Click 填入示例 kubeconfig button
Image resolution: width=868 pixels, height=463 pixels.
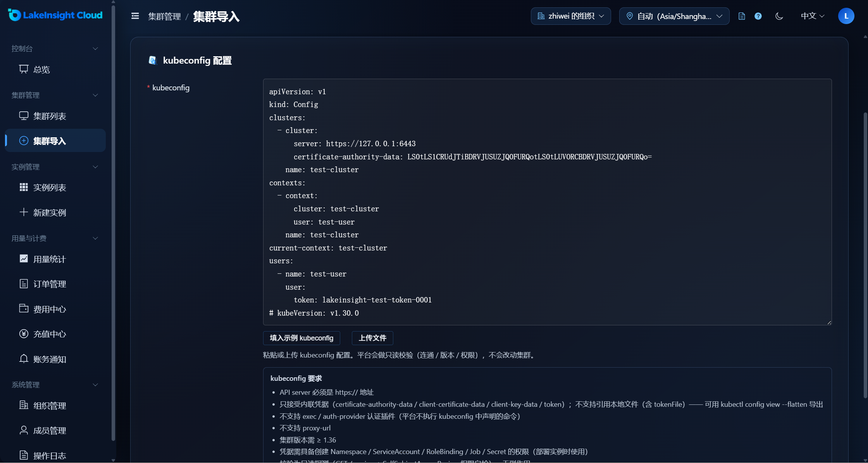click(x=301, y=338)
